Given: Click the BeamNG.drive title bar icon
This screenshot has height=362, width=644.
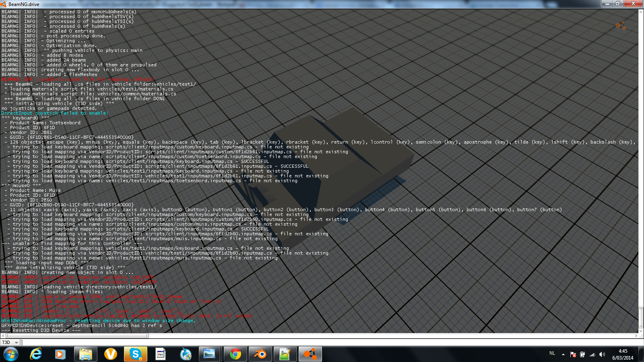Looking at the screenshot, I should coord(4,4).
